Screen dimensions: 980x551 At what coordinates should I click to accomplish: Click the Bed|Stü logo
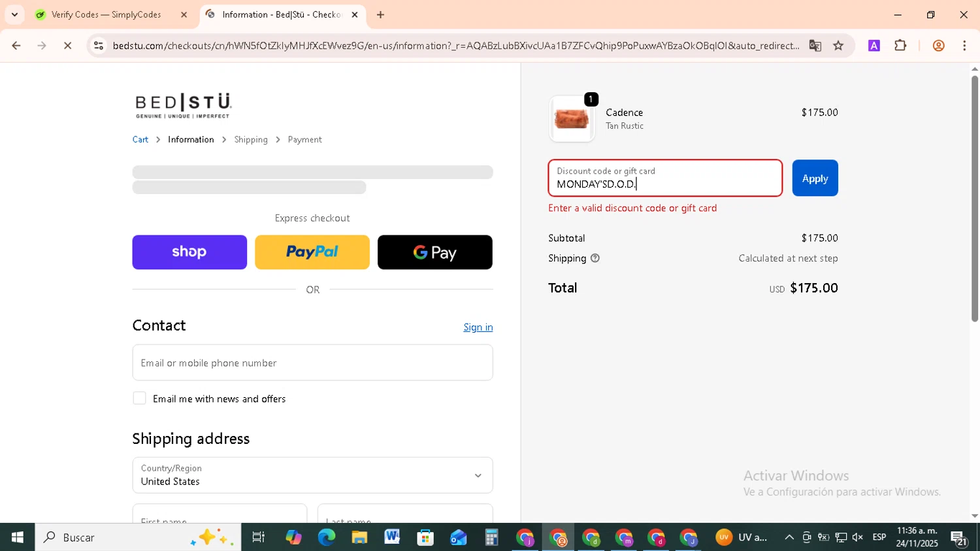[183, 106]
